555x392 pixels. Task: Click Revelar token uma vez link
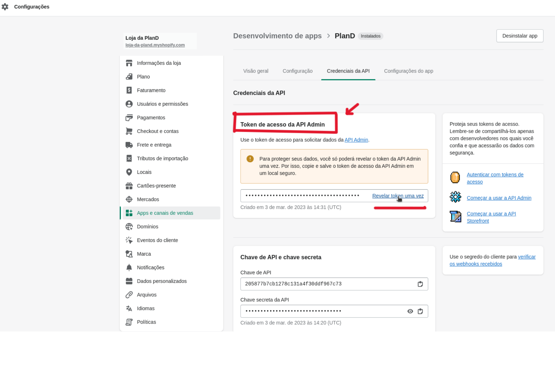click(398, 196)
